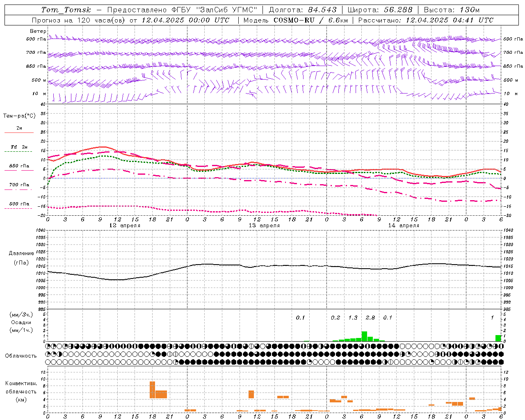Click the Тем-ра(°C) temperature panel label
Viewport: 525px width, 420px height.
tap(19, 116)
